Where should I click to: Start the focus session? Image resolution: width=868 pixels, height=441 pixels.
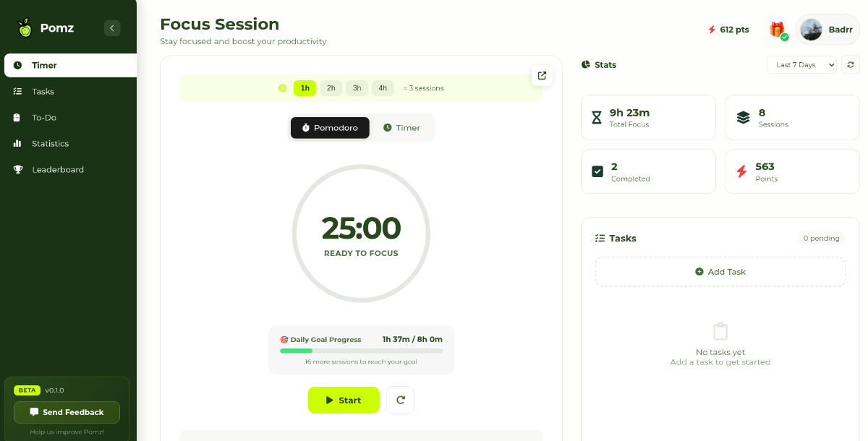pyautogui.click(x=344, y=400)
